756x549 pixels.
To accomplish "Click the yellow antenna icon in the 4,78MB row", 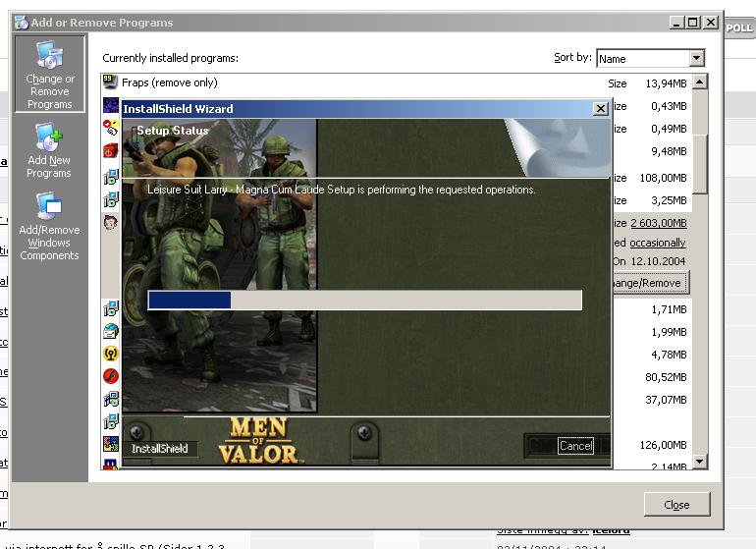I will (111, 354).
